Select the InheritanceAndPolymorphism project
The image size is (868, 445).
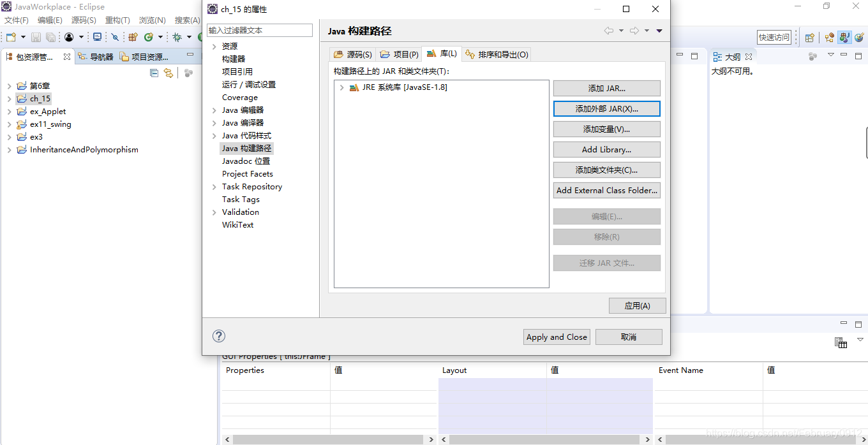[x=84, y=150]
